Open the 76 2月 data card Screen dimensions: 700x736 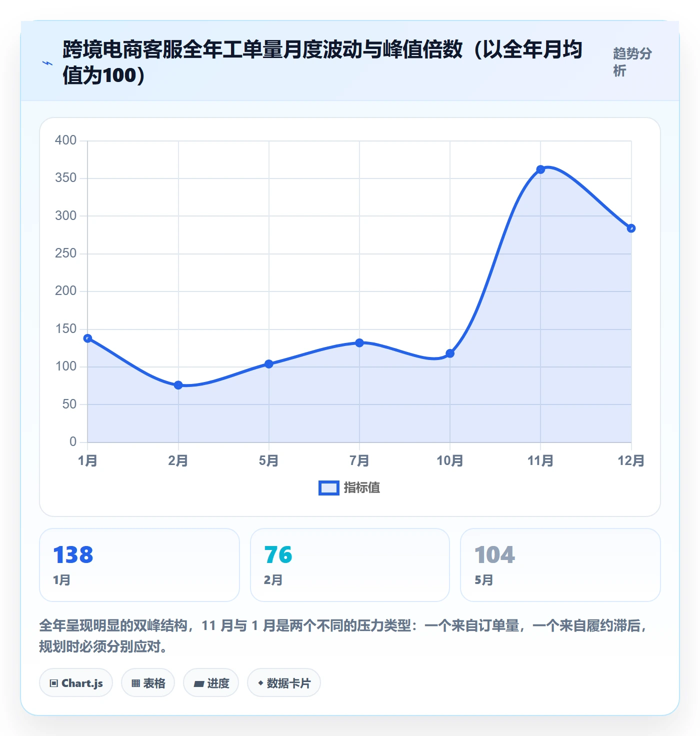350,565
